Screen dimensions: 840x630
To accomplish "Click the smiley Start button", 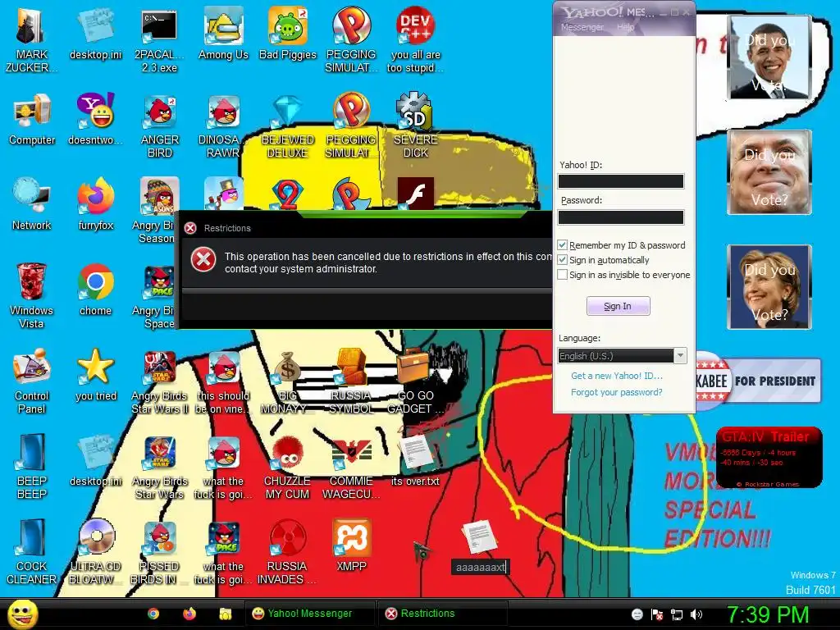I will 22,614.
